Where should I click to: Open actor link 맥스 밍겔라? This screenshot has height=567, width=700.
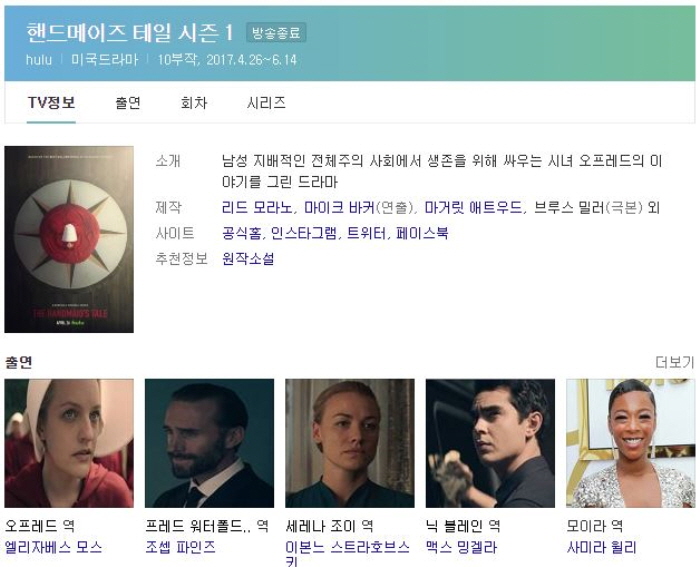click(x=461, y=547)
